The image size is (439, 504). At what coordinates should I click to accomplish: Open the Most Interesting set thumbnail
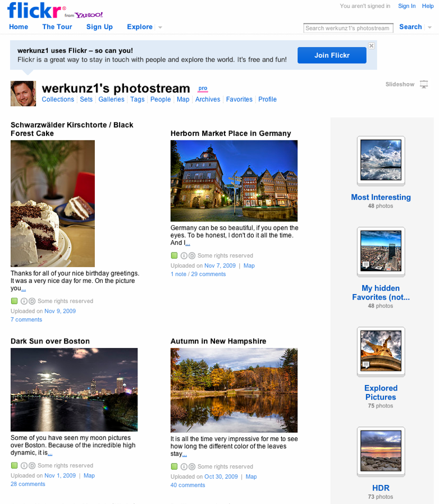[381, 160]
